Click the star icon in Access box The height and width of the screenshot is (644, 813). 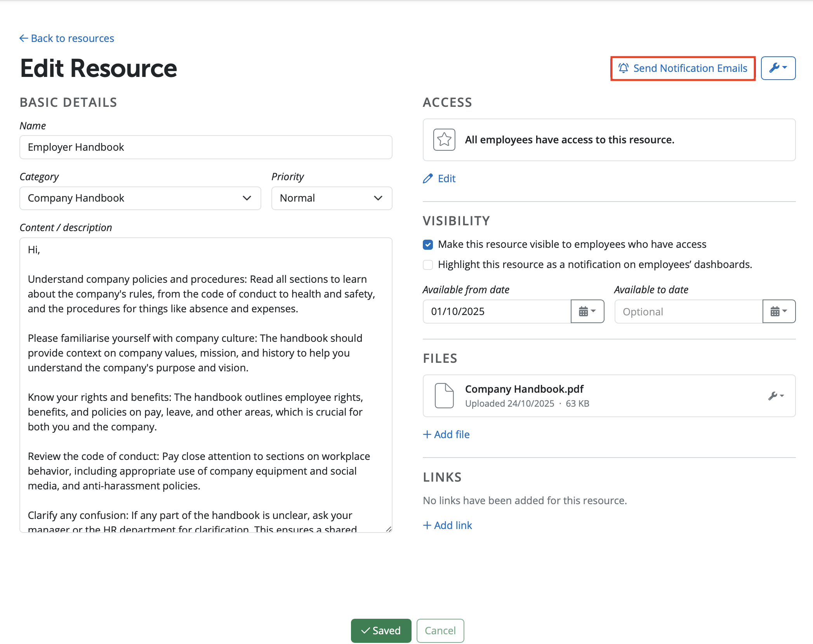tap(444, 139)
